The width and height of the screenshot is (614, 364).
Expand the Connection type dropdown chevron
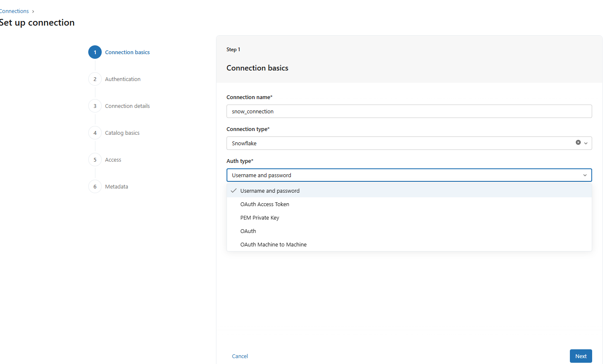pyautogui.click(x=586, y=143)
